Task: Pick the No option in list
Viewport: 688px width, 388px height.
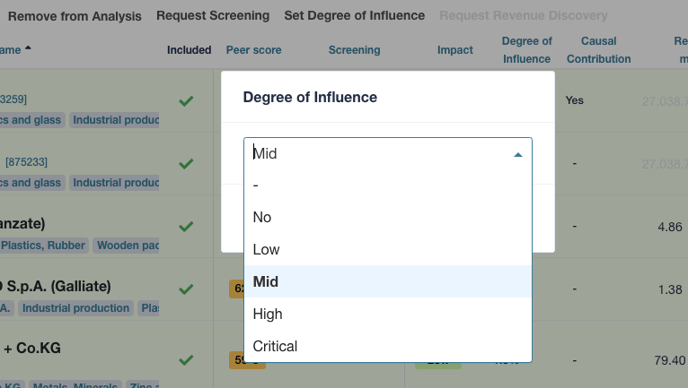Action: [x=388, y=217]
